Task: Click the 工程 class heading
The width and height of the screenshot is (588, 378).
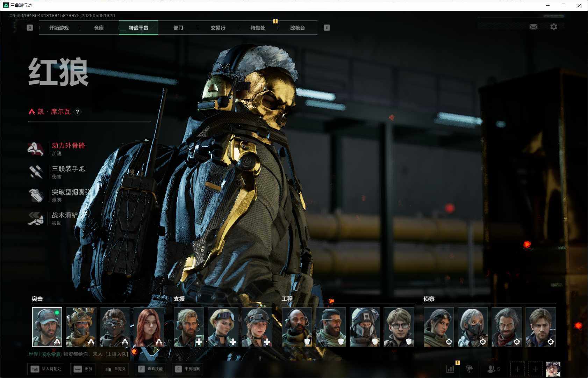Action: pos(287,299)
